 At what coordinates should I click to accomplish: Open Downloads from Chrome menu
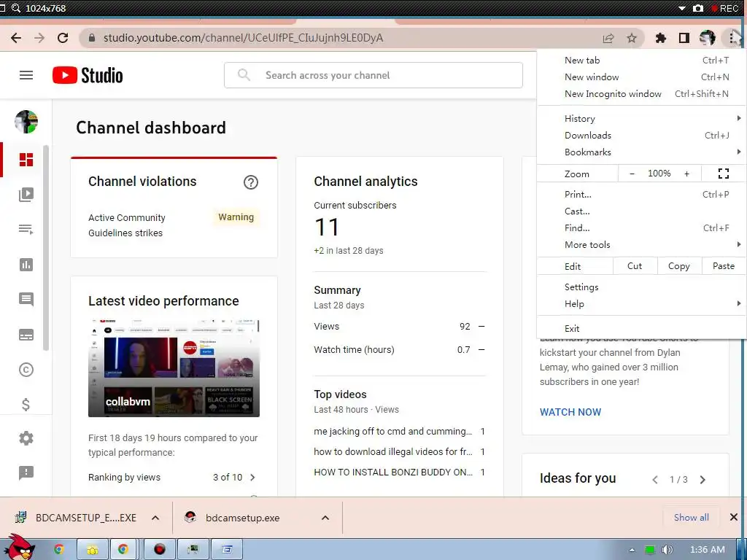tap(641, 135)
